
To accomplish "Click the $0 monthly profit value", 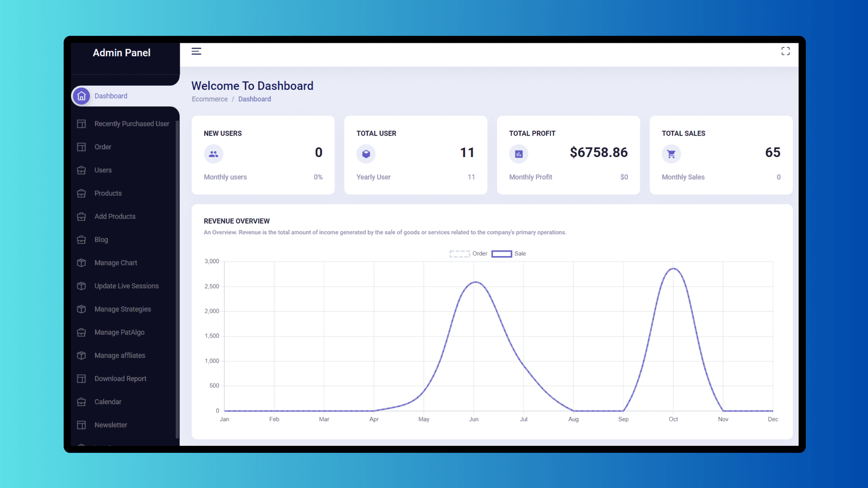I will pyautogui.click(x=624, y=177).
